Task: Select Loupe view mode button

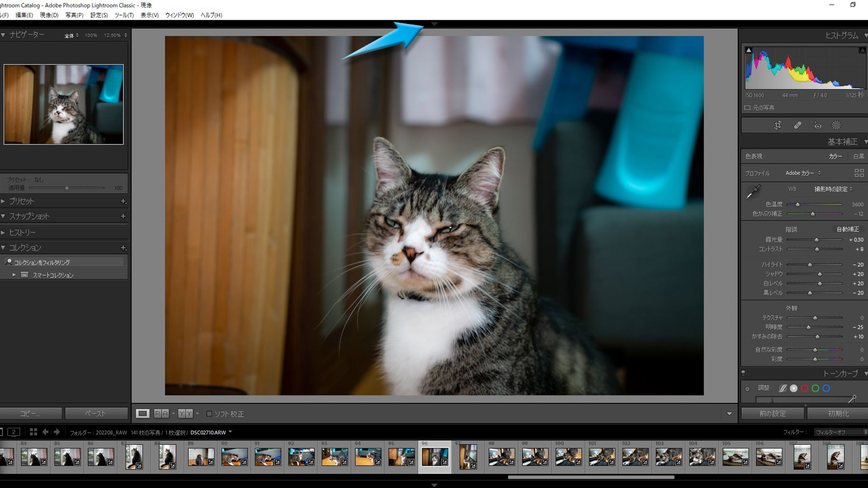Action: pos(142,413)
